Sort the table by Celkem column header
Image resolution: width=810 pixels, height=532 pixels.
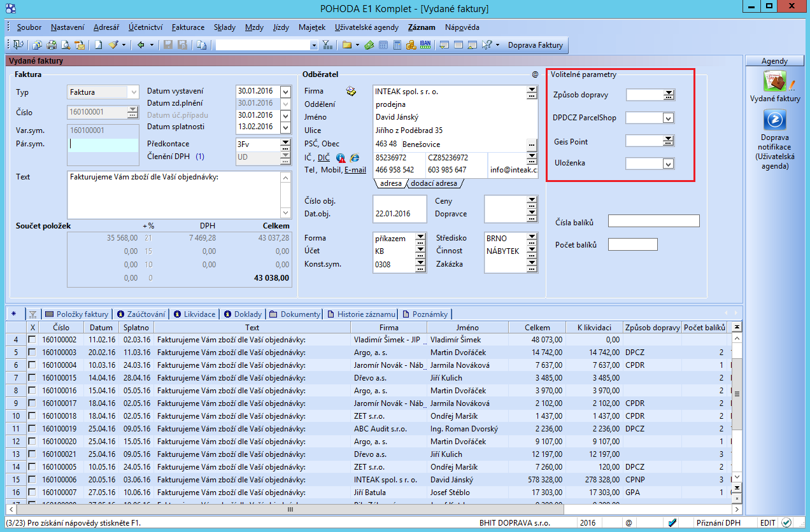pos(537,327)
